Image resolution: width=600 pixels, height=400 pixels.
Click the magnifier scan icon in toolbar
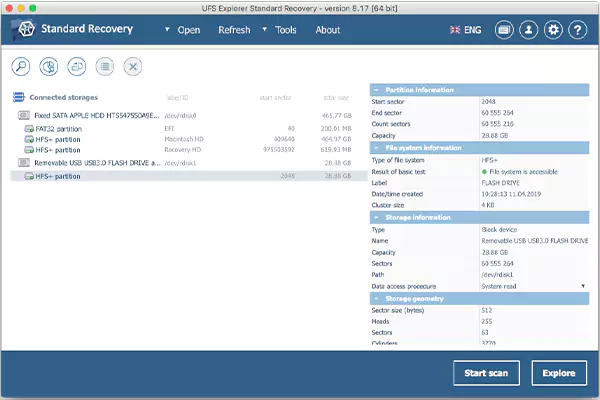[x=21, y=67]
